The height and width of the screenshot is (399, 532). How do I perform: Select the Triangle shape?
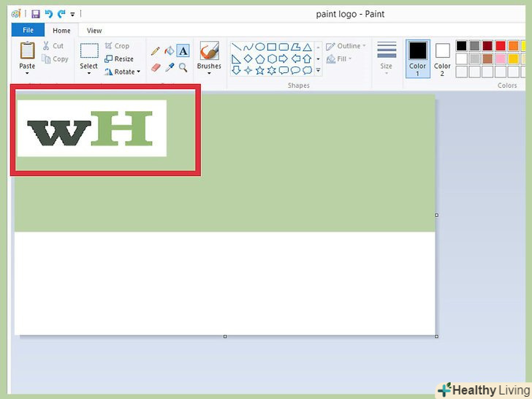point(307,47)
